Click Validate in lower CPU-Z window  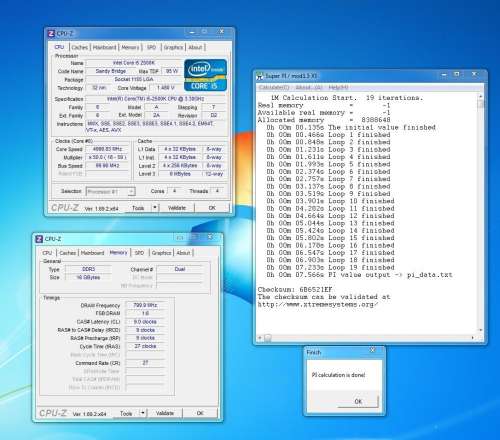(x=165, y=413)
